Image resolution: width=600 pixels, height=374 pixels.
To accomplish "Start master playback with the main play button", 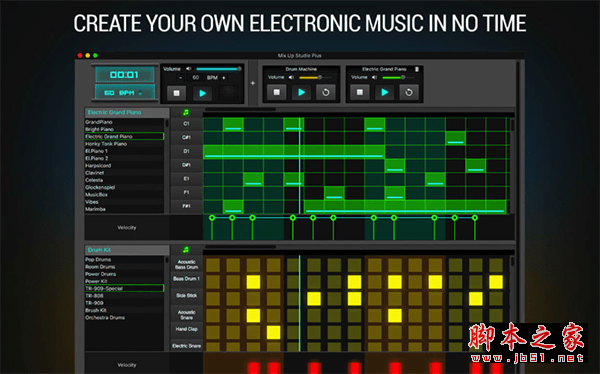I will coord(202,93).
